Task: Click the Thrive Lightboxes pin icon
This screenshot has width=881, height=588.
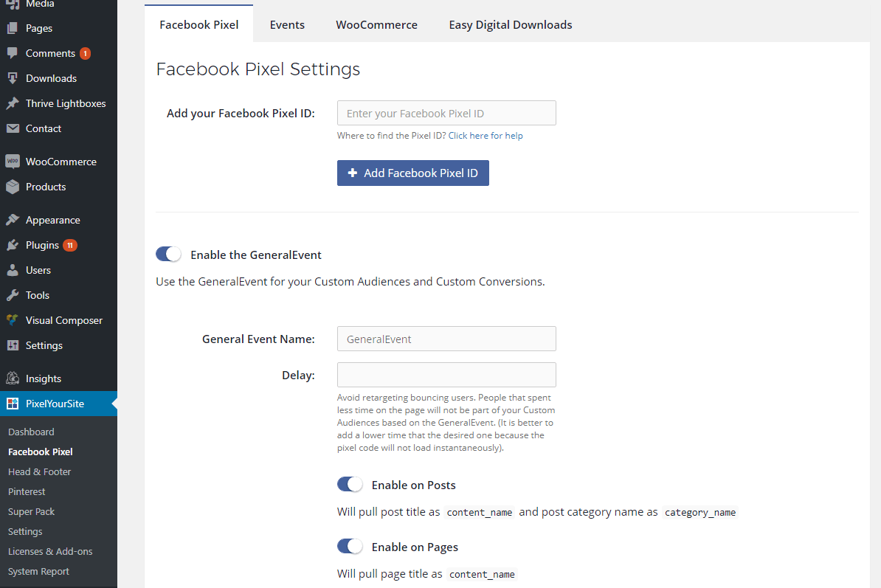Action: pos(13,103)
